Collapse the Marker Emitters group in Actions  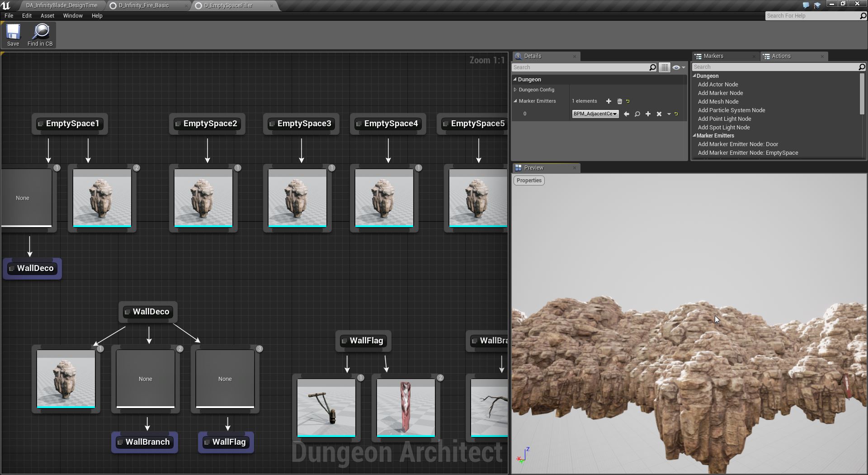(694, 136)
